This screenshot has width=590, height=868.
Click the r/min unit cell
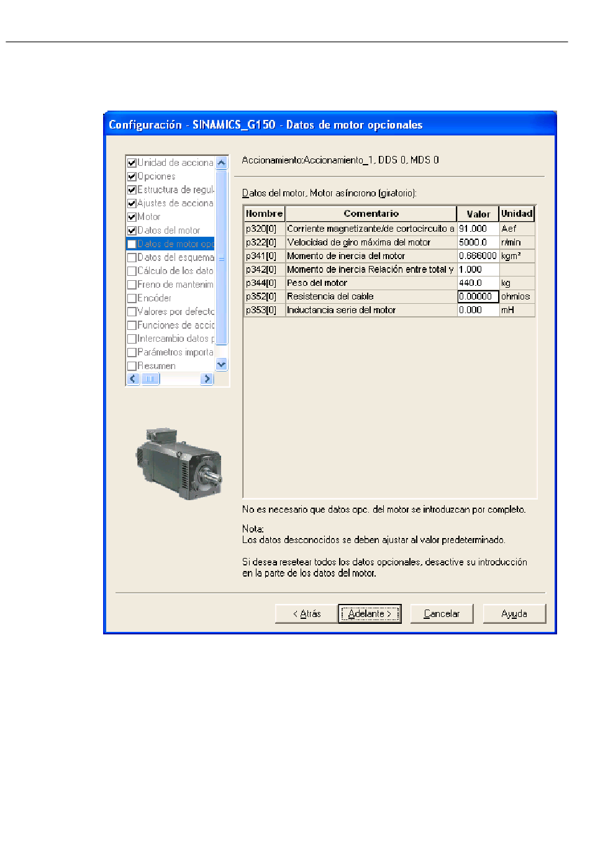(x=517, y=242)
